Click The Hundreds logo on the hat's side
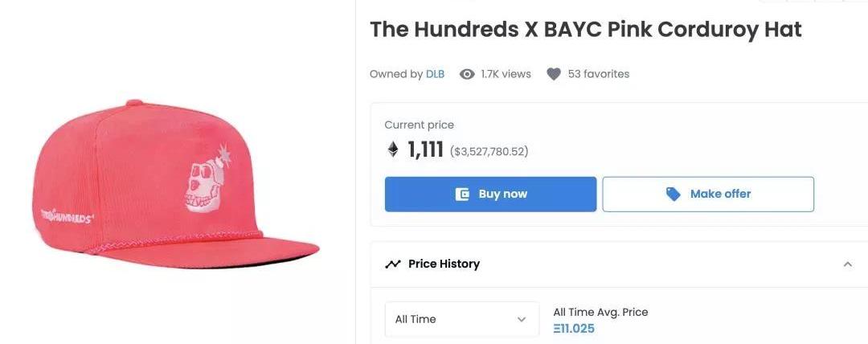Screen dimensions: 868x344 [x=67, y=218]
